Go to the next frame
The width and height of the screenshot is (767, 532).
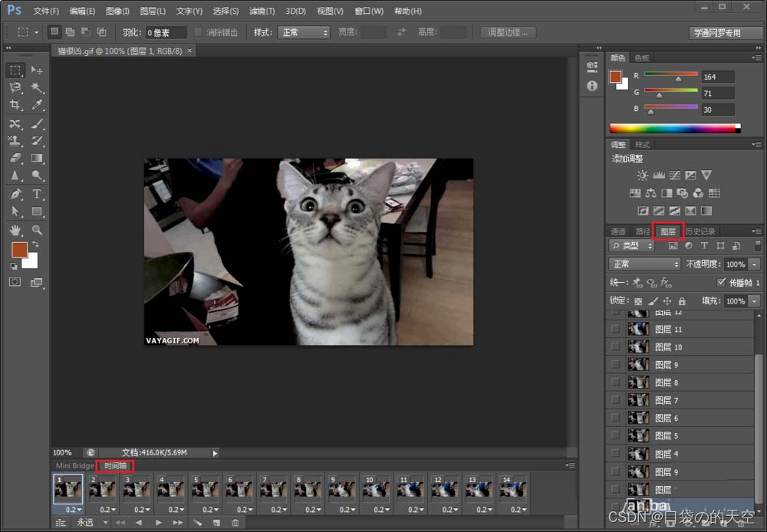(x=178, y=523)
